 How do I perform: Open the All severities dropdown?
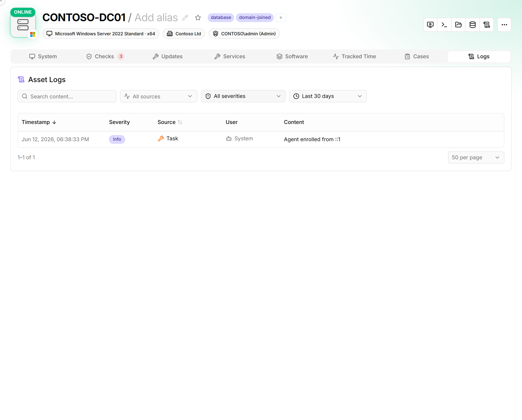pyautogui.click(x=243, y=96)
